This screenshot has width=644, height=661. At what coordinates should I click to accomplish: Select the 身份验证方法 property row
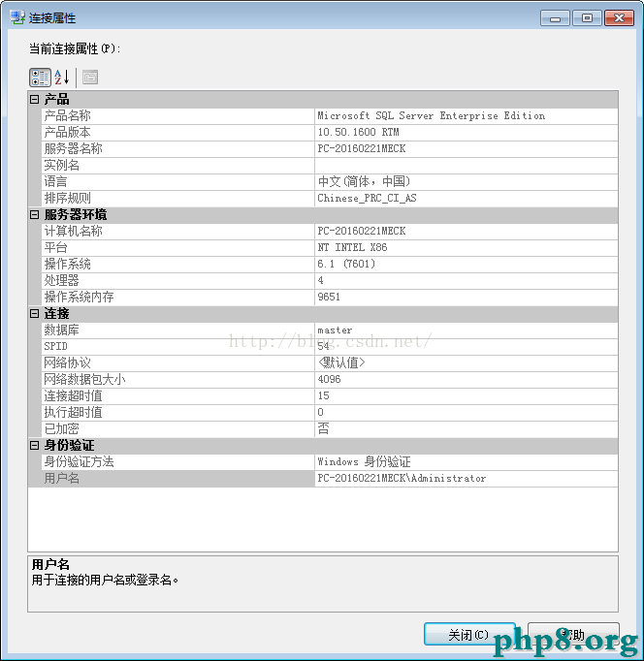(x=330, y=462)
